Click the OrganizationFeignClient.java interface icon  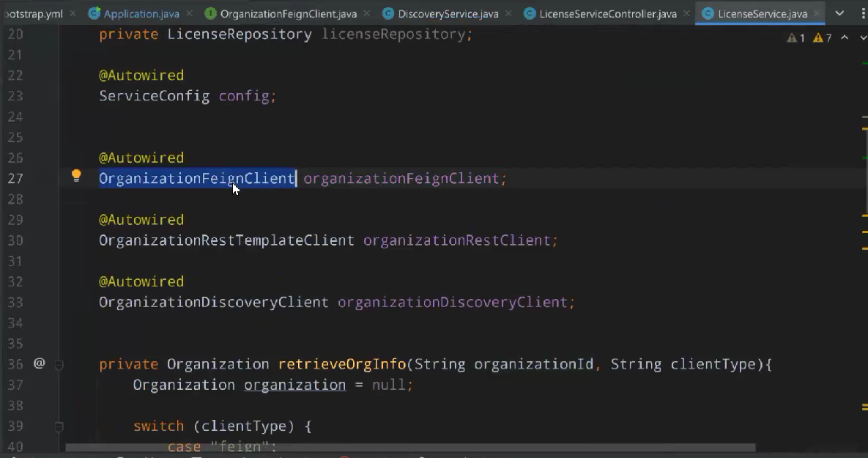tap(210, 14)
